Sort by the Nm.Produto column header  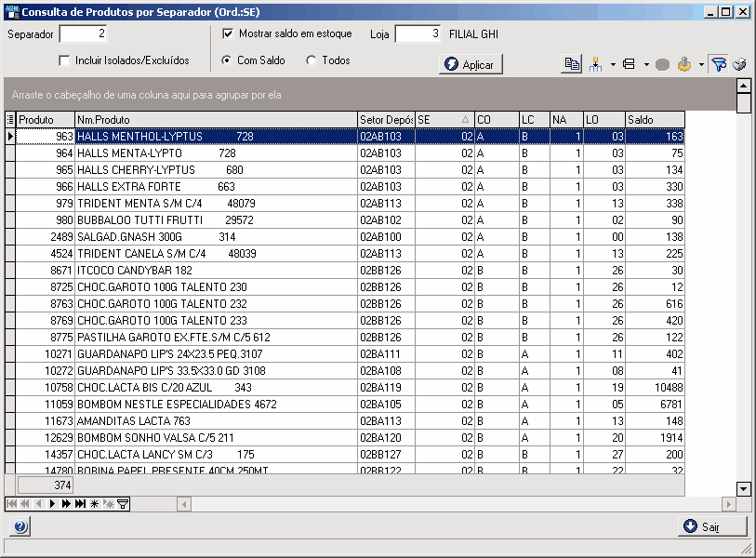tap(217, 120)
